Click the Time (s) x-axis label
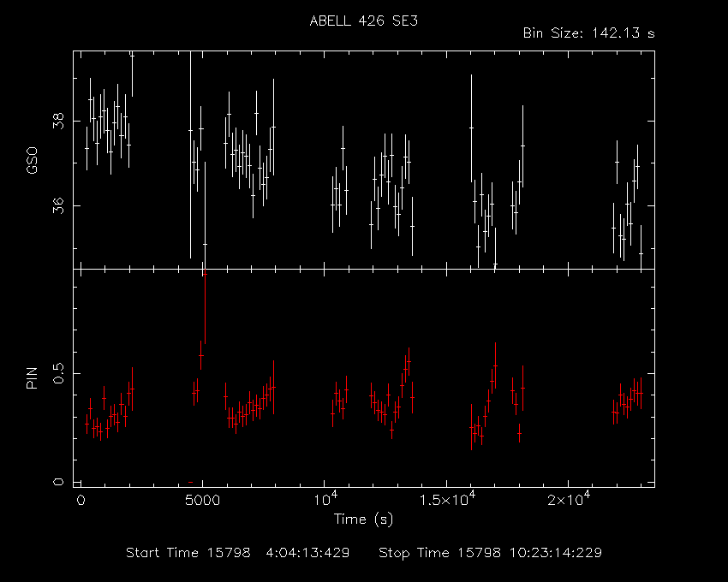 tap(363, 519)
